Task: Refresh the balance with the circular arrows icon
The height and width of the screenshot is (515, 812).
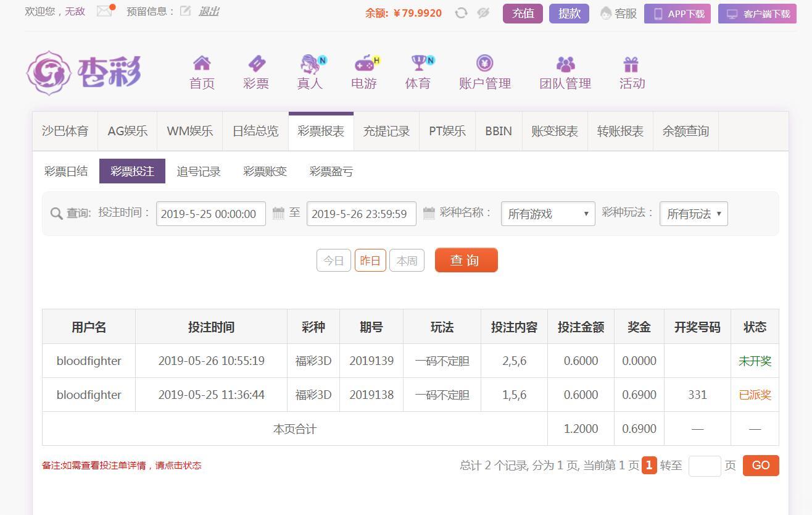Action: pyautogui.click(x=461, y=13)
